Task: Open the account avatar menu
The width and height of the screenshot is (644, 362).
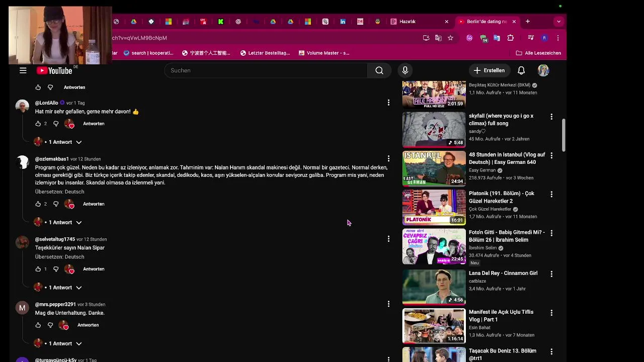Action: [543, 70]
